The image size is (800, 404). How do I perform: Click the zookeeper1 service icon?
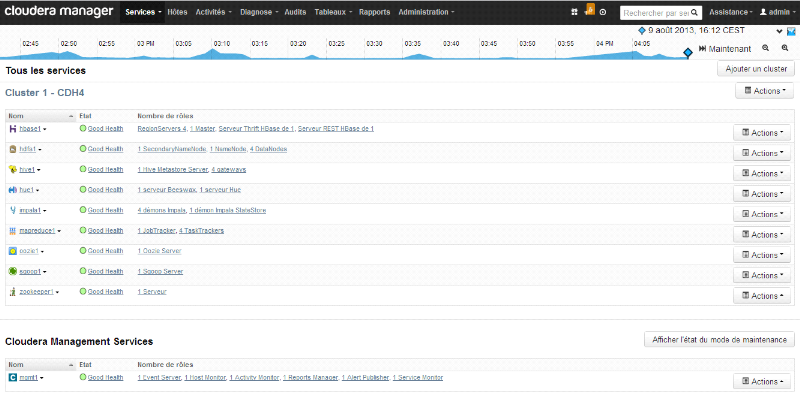point(13,292)
